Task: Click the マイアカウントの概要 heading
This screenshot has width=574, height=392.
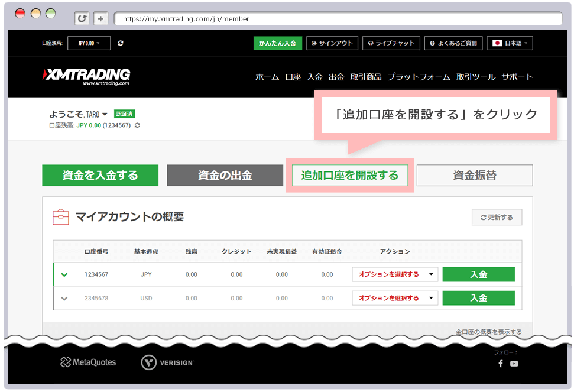Action: click(129, 217)
